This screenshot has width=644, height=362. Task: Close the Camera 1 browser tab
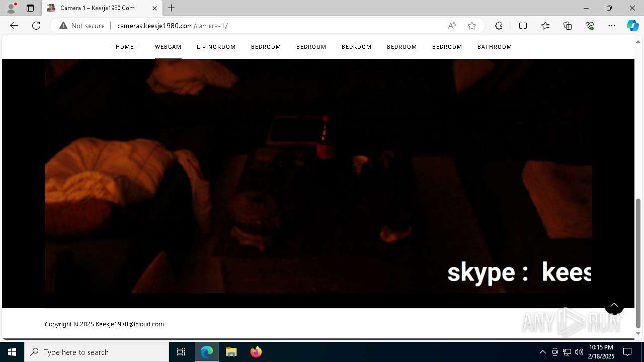point(154,8)
